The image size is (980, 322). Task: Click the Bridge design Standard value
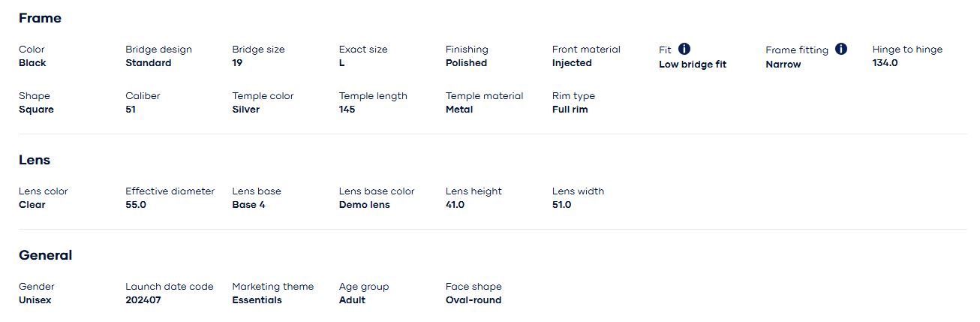click(x=148, y=63)
